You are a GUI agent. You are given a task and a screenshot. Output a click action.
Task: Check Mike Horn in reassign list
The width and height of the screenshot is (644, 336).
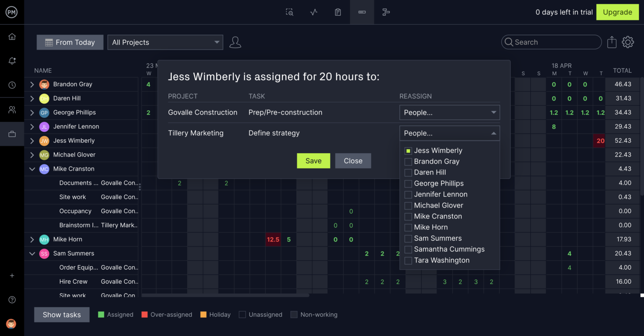(x=408, y=227)
